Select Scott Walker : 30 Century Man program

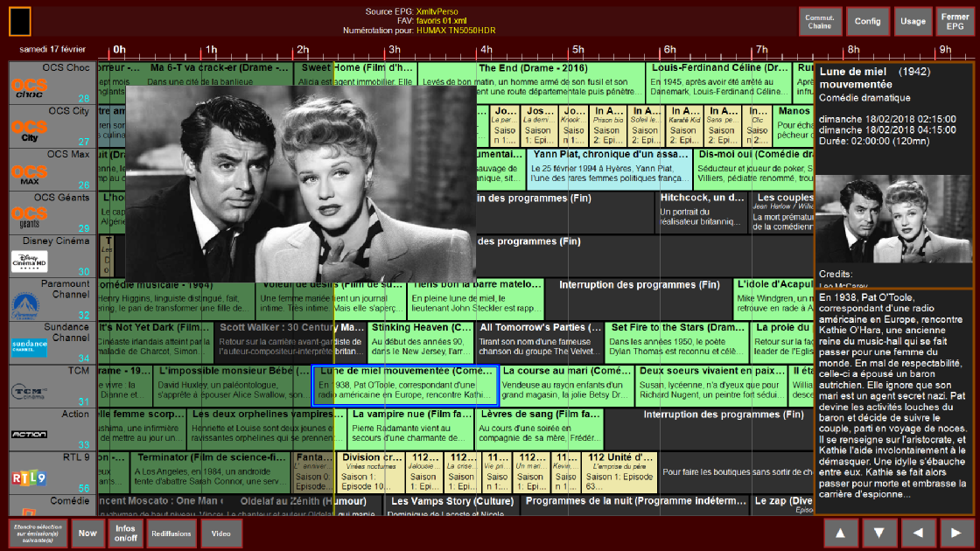click(290, 342)
